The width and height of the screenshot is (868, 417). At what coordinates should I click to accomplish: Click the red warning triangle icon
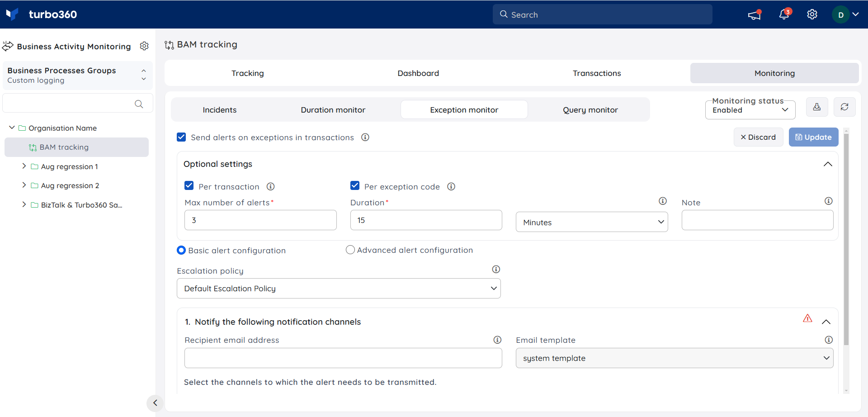pos(807,318)
